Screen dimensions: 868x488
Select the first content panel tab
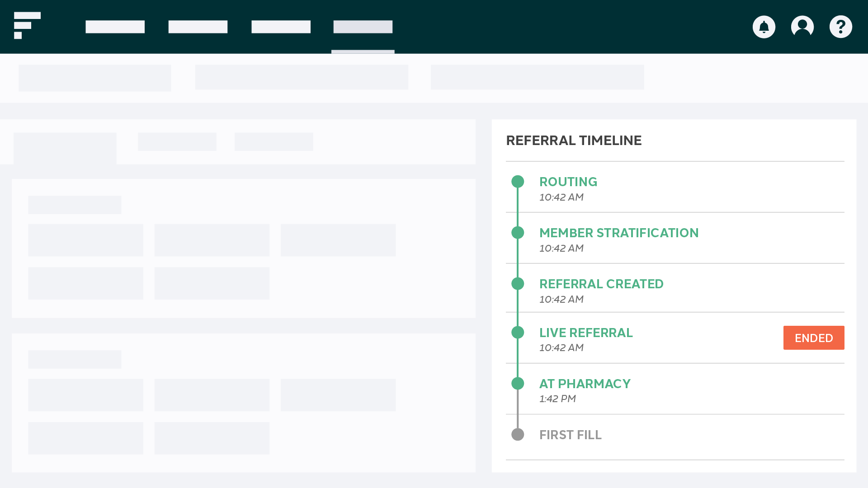65,148
